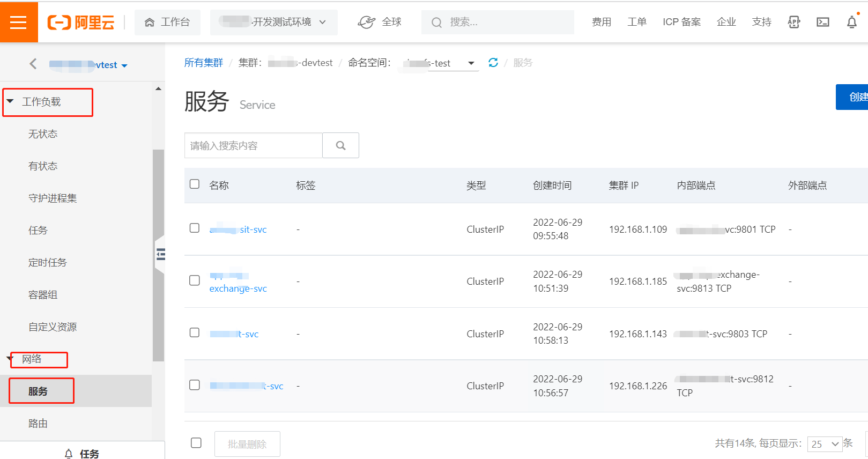Image resolution: width=868 pixels, height=459 pixels.
Task: Open 定时任务 cronjobs page
Action: click(48, 263)
